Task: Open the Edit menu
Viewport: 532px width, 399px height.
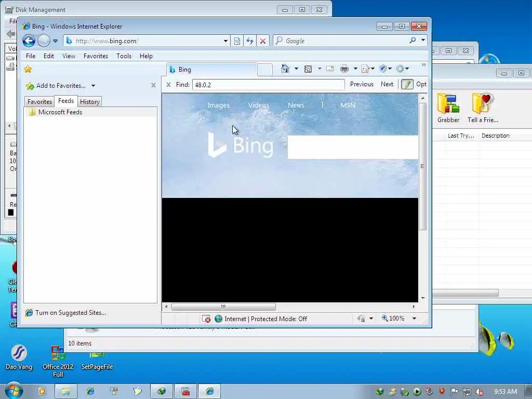Action: click(48, 56)
